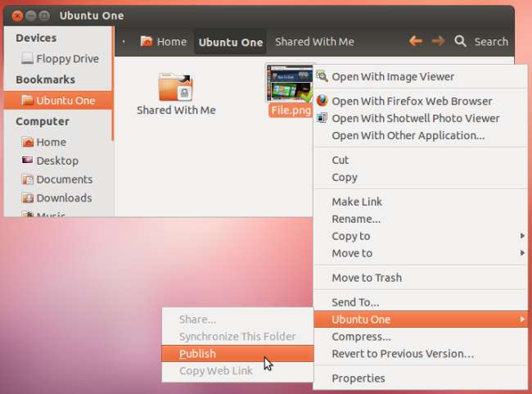Select Revert to Previous Version...
The width and height of the screenshot is (532, 394).
click(x=421, y=354)
